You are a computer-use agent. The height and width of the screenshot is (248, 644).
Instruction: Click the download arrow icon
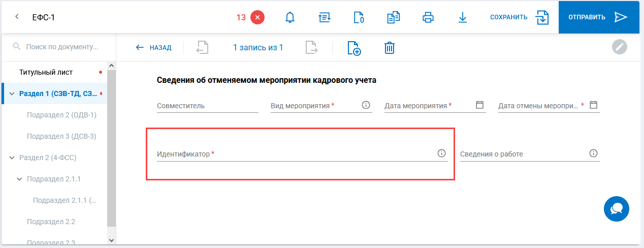[x=462, y=17]
